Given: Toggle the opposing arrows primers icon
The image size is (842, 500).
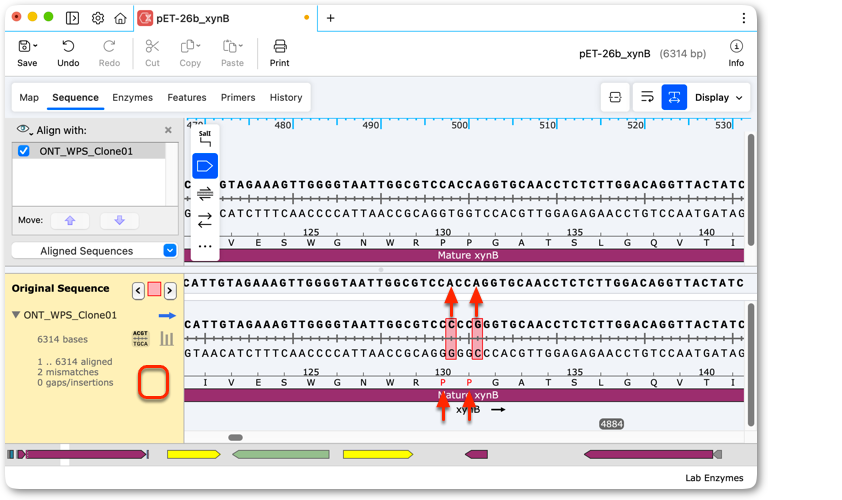Looking at the screenshot, I should coord(205,220).
